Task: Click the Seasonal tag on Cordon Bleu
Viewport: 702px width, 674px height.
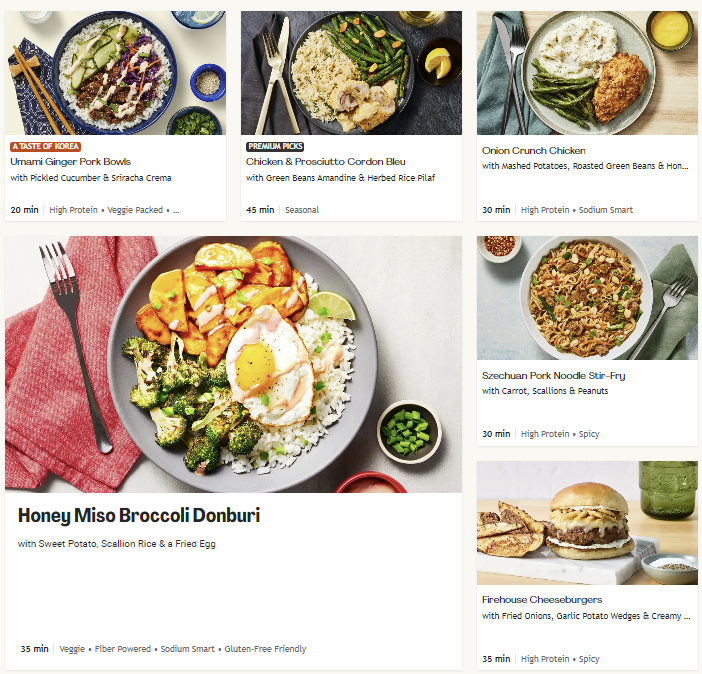Action: 302,210
